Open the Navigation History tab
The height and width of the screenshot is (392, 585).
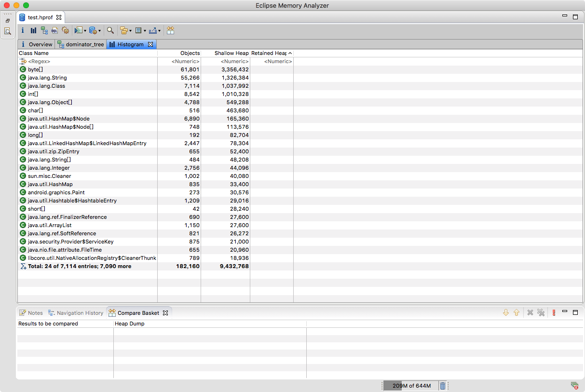click(76, 313)
